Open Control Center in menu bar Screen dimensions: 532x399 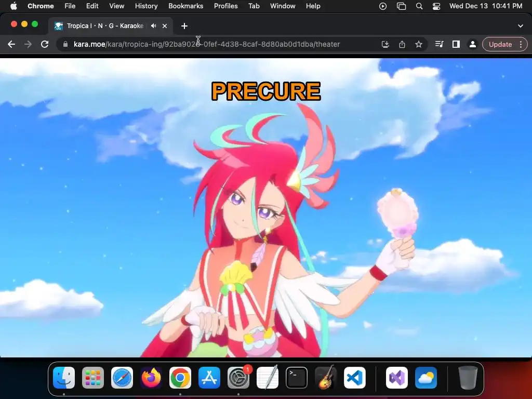click(436, 6)
